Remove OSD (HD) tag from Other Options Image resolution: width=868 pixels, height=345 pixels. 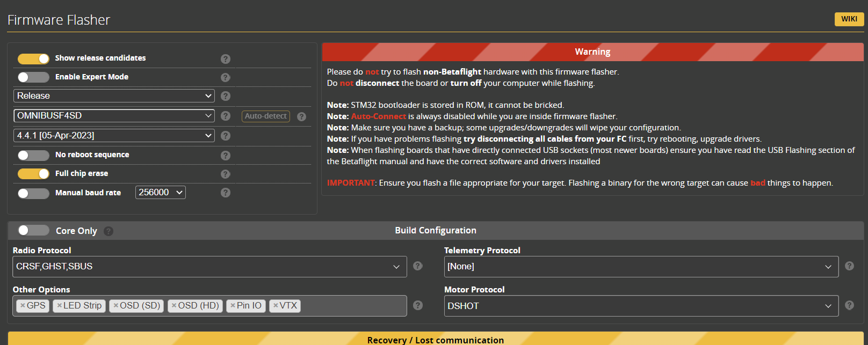[174, 305]
